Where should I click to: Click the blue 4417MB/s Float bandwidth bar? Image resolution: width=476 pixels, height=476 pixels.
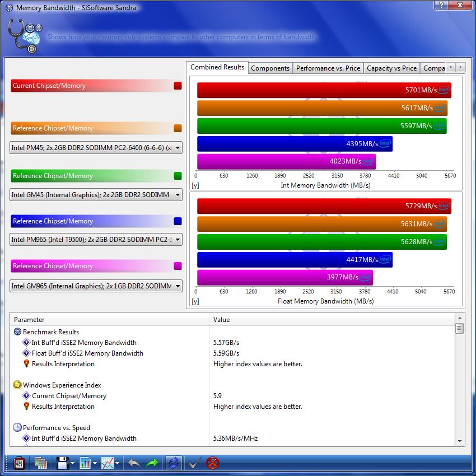click(x=295, y=259)
